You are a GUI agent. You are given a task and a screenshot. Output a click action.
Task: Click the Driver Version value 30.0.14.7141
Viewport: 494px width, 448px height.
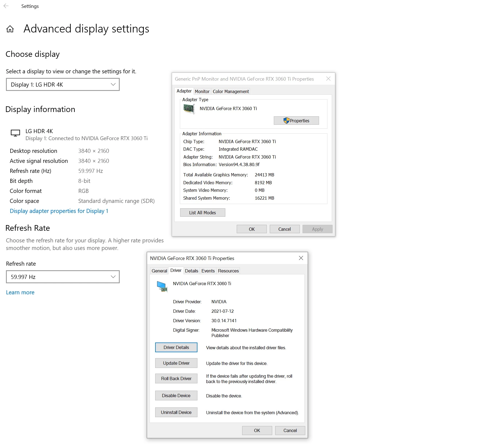point(224,321)
